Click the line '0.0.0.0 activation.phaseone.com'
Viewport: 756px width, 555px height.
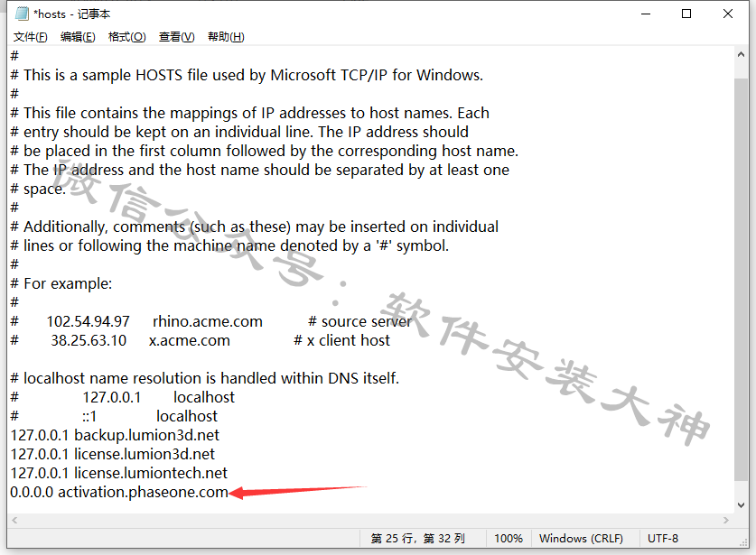pyautogui.click(x=119, y=492)
